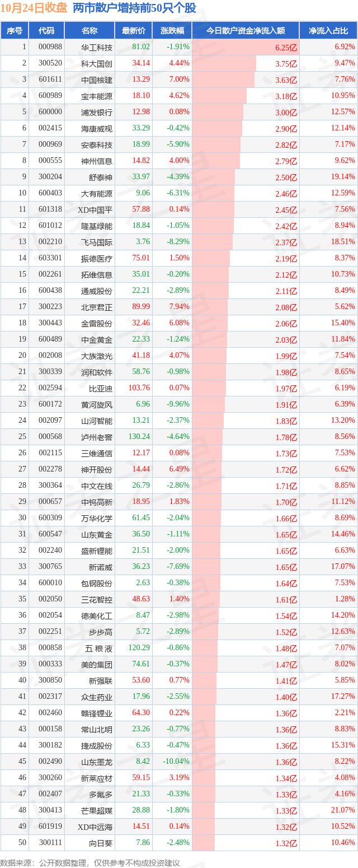358x868 pixels.
Task: Click the 代码 column header
Action: point(46,31)
